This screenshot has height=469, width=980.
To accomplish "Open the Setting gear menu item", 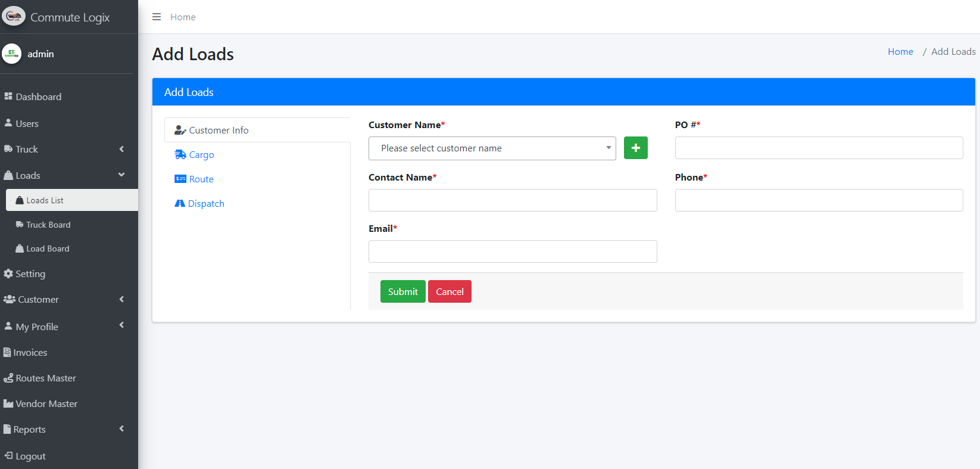I will pos(30,274).
